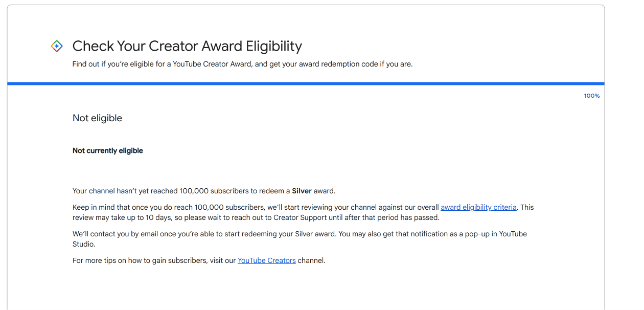Click the Not eligible section heading
This screenshot has width=644, height=310.
(97, 118)
